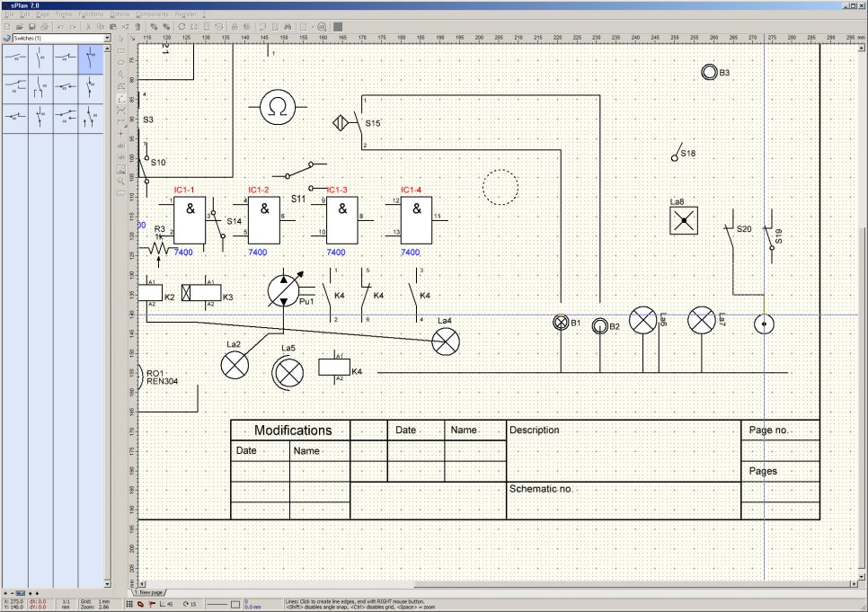
Task: Open the Components menu
Action: coord(151,15)
